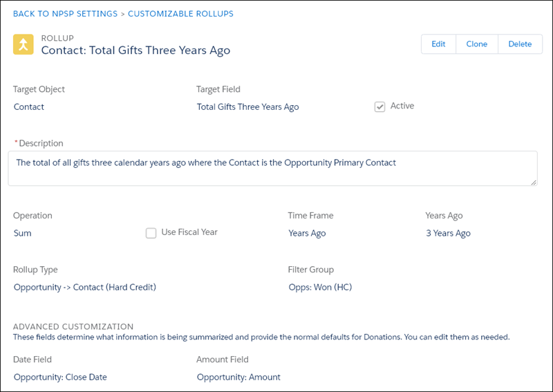
Task: Click the ROLLUP header label
Action: pyautogui.click(x=57, y=38)
